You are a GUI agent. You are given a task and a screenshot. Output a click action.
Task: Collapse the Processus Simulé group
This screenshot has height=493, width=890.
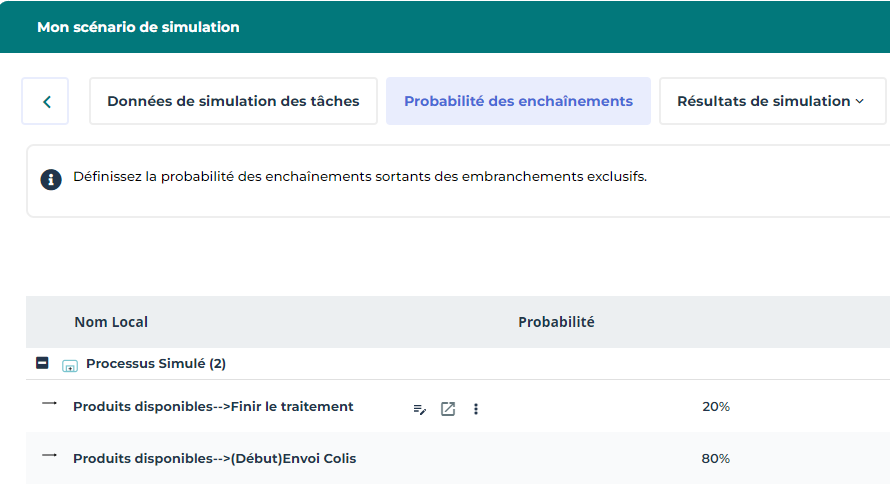pos(42,364)
